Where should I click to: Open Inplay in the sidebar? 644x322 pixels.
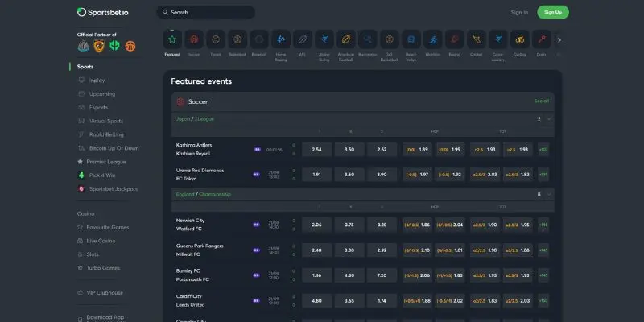click(x=97, y=80)
